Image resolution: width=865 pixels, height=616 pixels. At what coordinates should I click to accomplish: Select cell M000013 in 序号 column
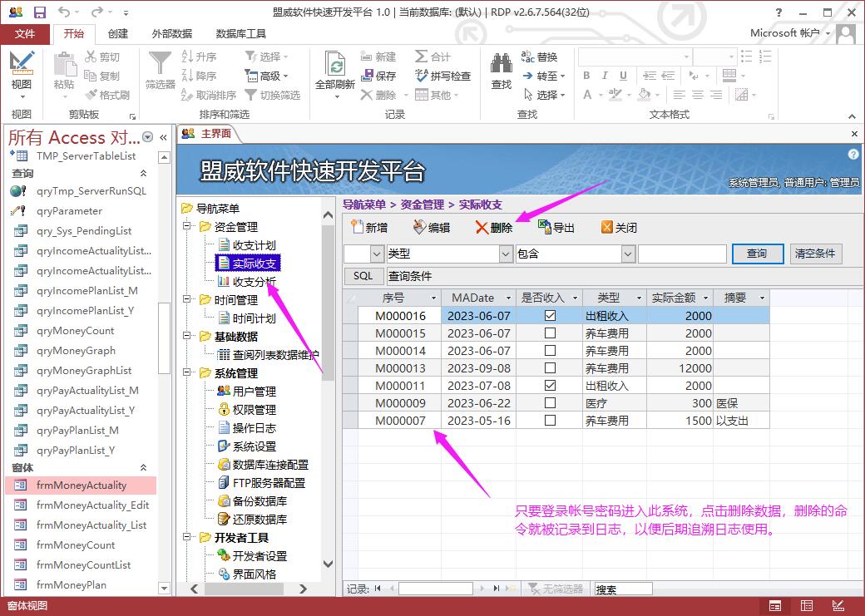click(400, 368)
